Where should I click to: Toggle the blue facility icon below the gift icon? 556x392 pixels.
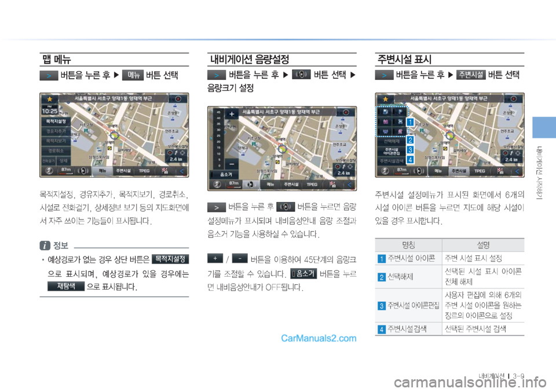386,131
